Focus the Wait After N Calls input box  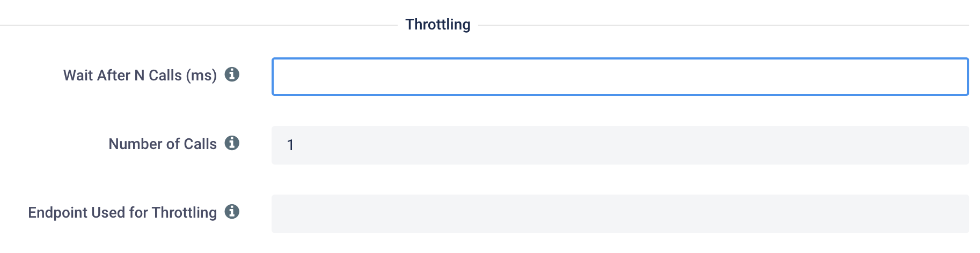coord(620,77)
